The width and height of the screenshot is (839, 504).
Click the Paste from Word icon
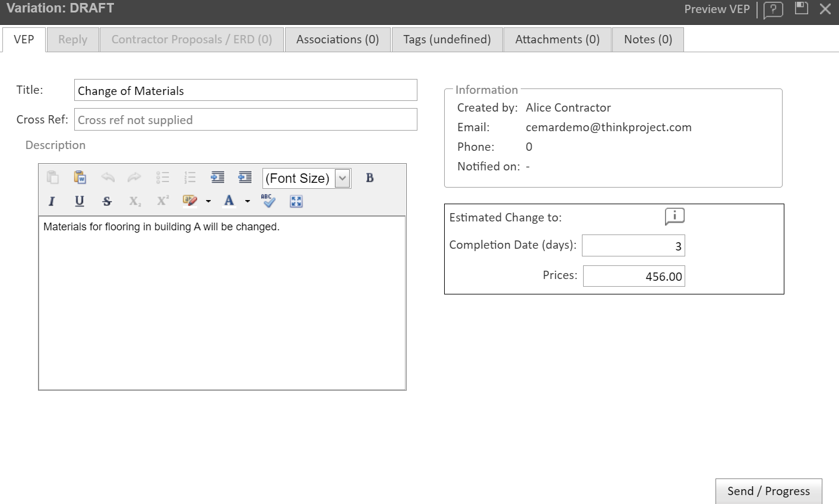tap(80, 177)
